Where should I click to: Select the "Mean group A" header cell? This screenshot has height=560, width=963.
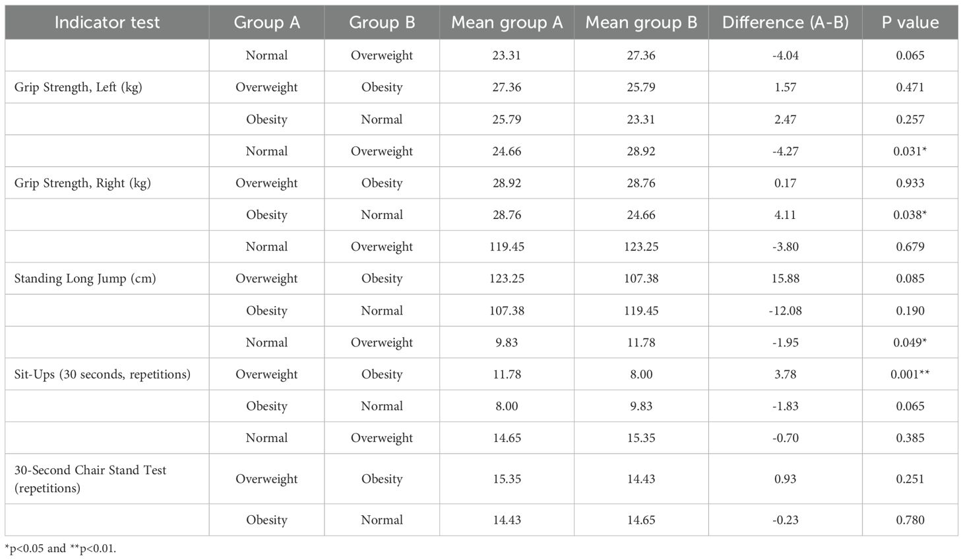[x=507, y=22]
